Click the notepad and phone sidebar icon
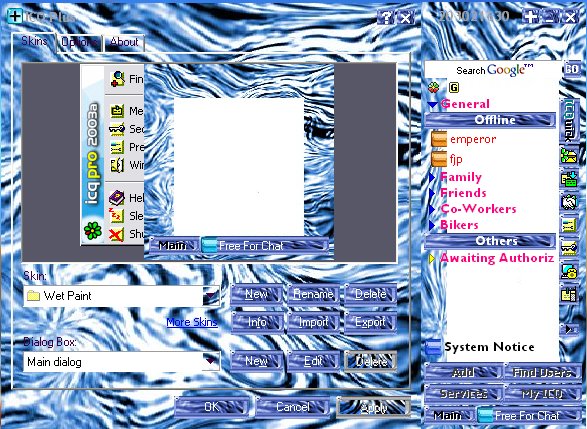 [569, 295]
